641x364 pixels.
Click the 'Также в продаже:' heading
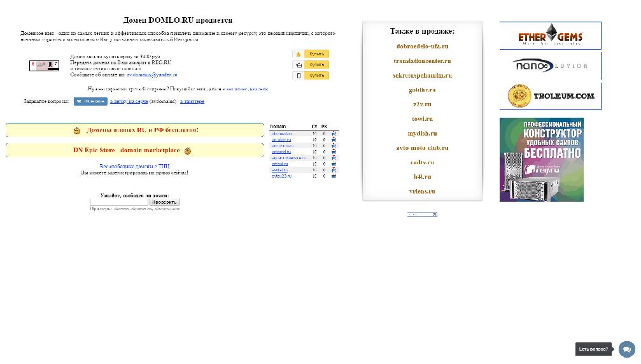point(422,31)
